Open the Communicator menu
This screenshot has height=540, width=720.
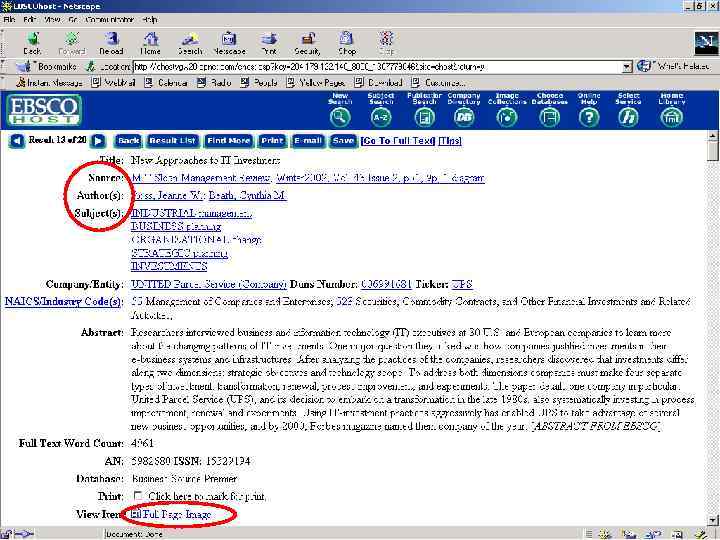pyautogui.click(x=109, y=20)
